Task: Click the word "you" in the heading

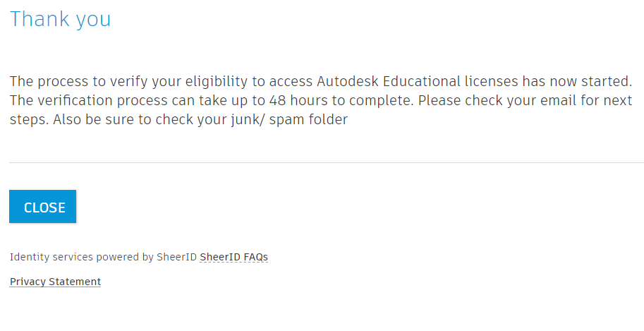Action: (93, 20)
